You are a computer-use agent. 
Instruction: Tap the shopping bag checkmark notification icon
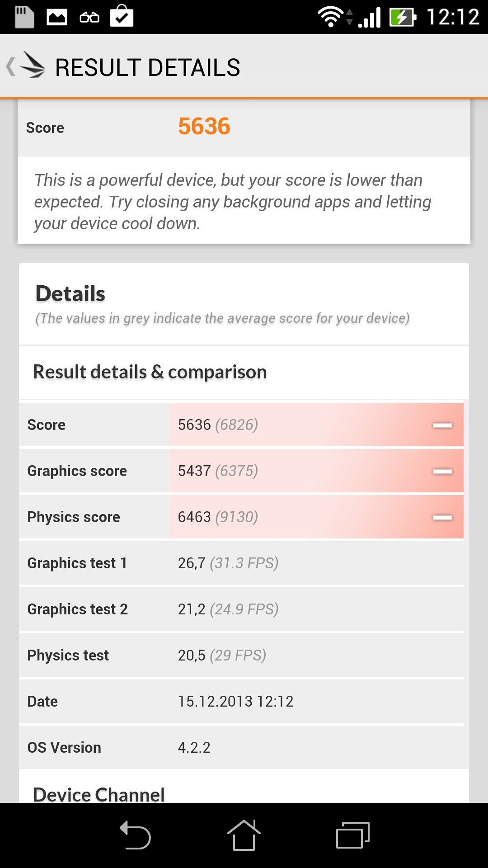click(x=122, y=17)
